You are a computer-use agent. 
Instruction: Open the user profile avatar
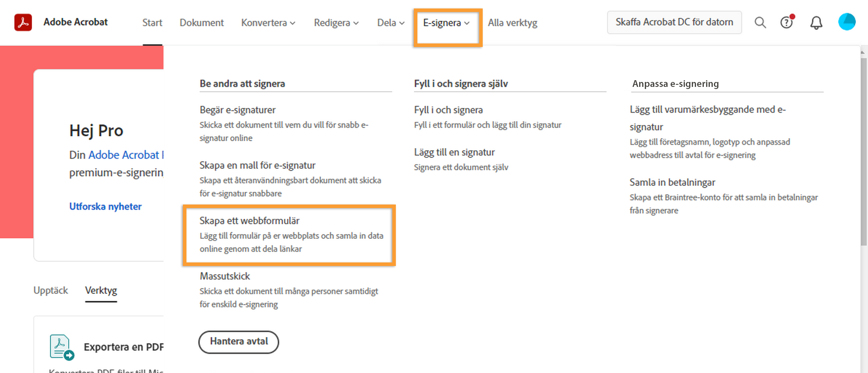pos(846,22)
